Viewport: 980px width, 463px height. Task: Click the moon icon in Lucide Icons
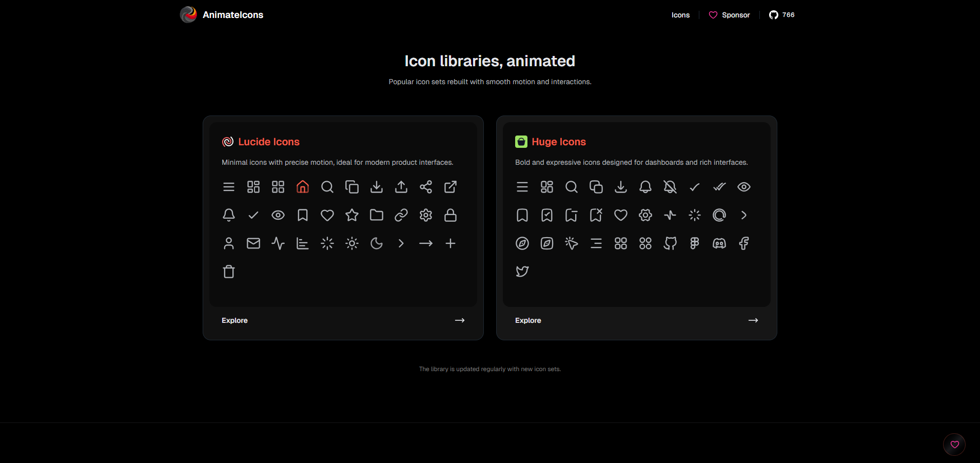pyautogui.click(x=377, y=243)
